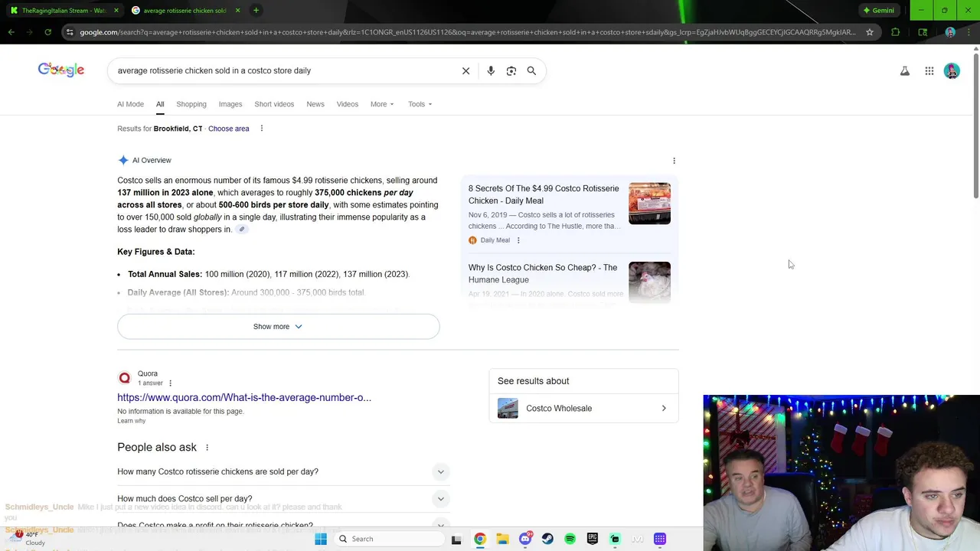
Task: Reload the page in browser toolbar
Action: point(47,32)
